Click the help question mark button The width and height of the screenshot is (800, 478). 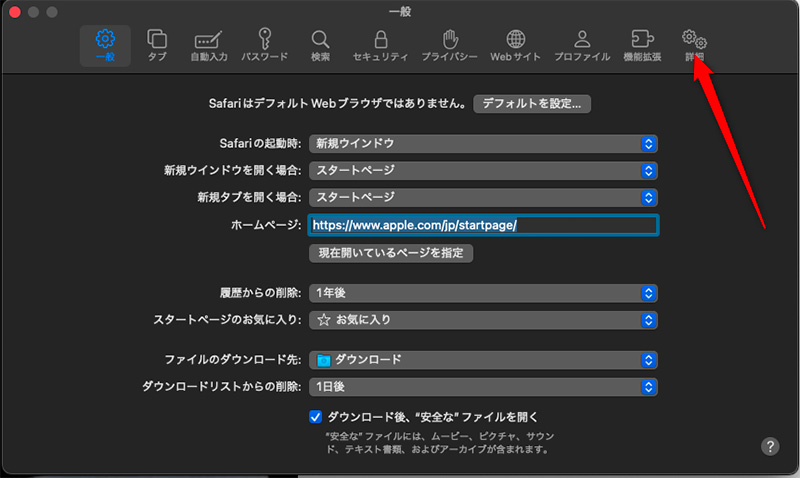(770, 446)
